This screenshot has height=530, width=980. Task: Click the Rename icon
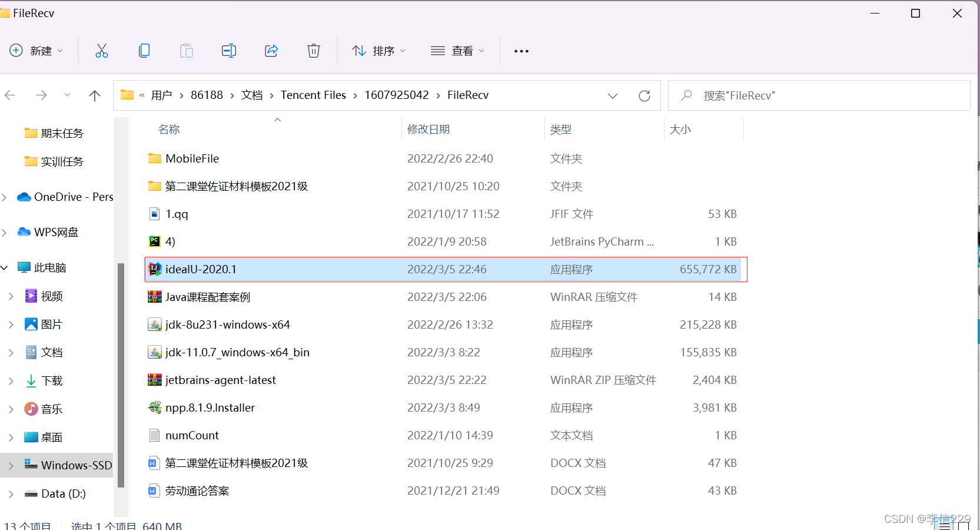click(x=228, y=51)
